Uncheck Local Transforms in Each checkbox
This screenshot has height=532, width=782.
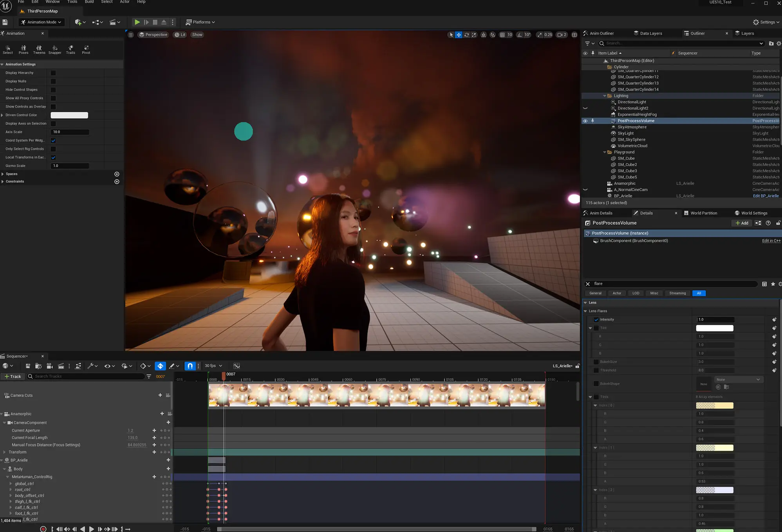click(x=53, y=157)
